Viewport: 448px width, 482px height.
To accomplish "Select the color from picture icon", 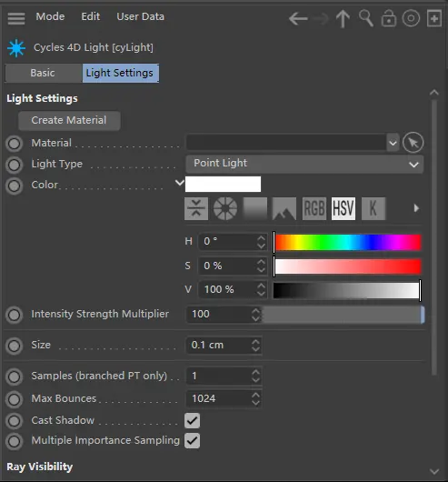I will click(x=284, y=209).
